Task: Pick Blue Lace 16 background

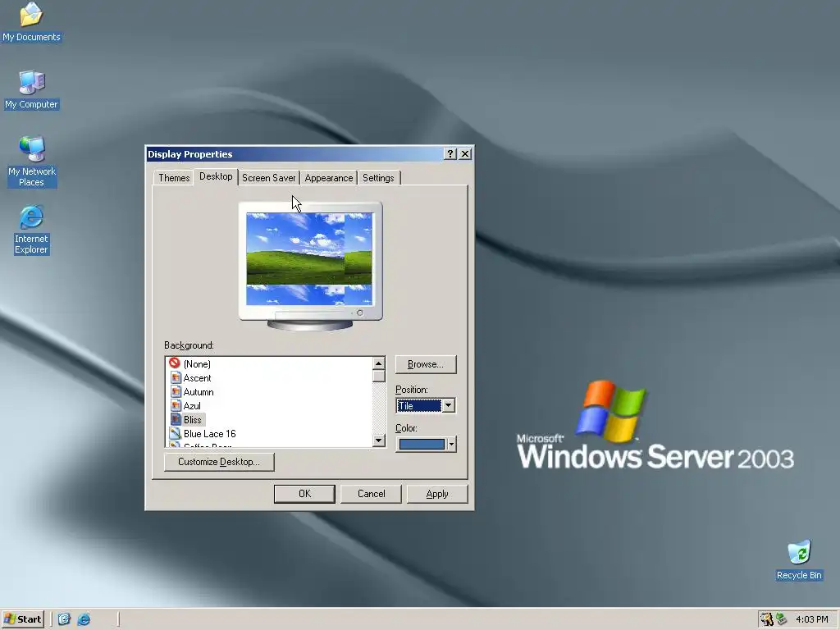Action: (x=209, y=433)
